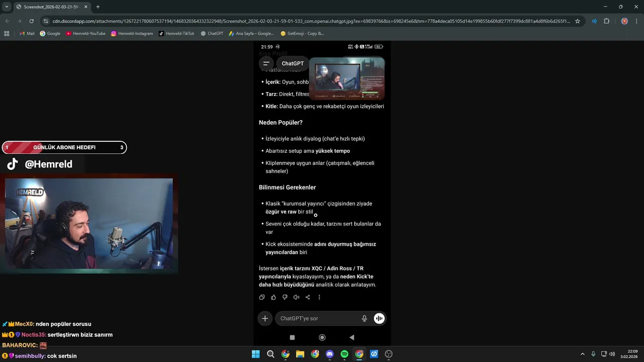Click the "Neden Popüler?" heading

[281, 123]
